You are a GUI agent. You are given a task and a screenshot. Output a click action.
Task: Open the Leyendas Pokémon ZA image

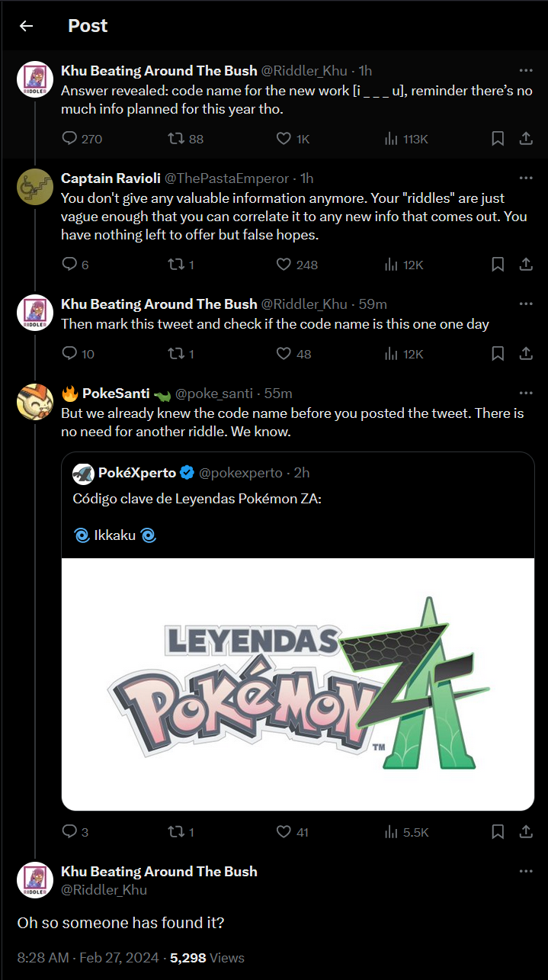pyautogui.click(x=298, y=684)
